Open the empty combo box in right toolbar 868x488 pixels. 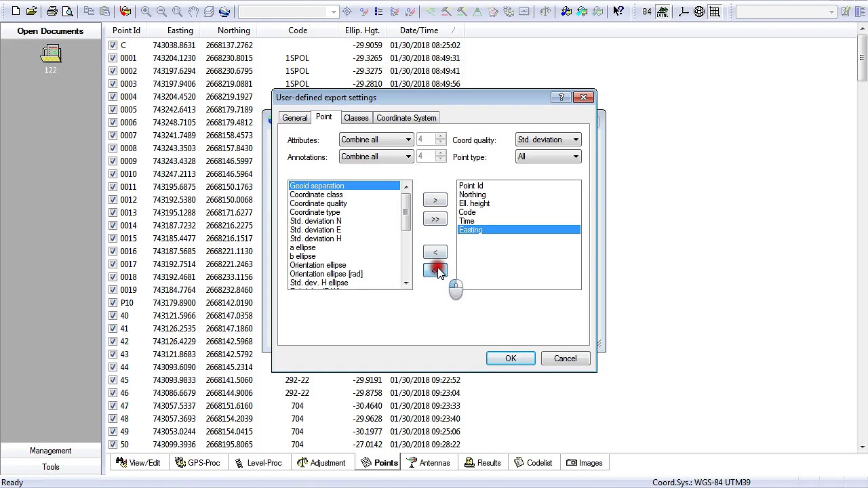[x=787, y=12]
